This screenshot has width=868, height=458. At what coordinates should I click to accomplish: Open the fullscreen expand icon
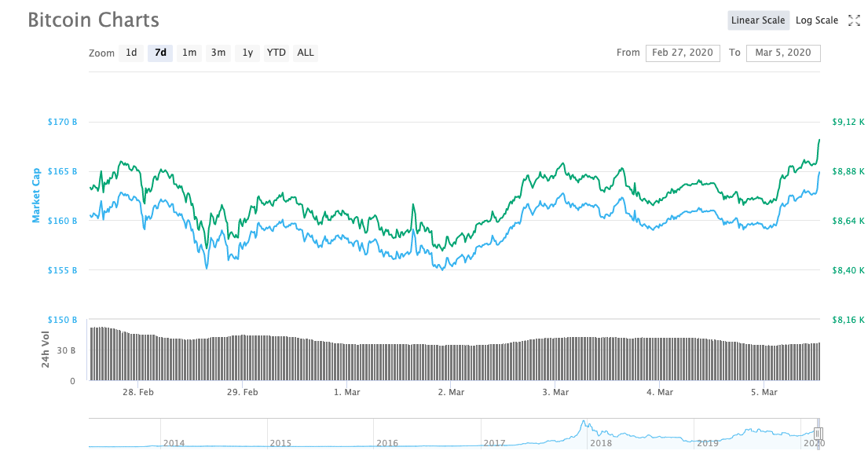pos(854,20)
